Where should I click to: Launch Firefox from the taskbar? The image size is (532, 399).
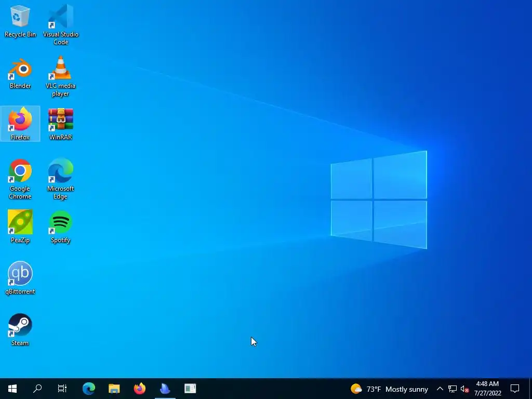[139, 389]
